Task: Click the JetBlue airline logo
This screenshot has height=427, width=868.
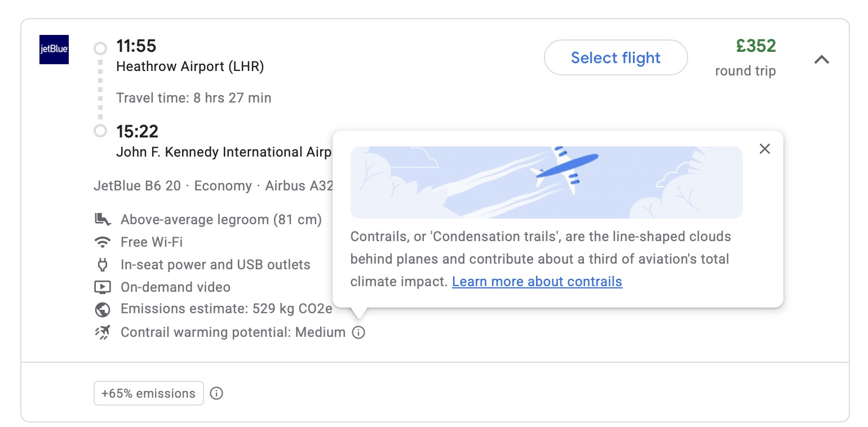Action: click(x=54, y=49)
